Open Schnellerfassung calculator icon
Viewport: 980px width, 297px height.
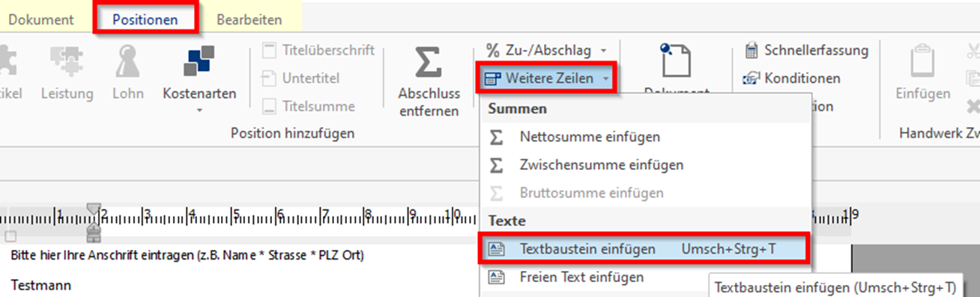click(x=751, y=50)
